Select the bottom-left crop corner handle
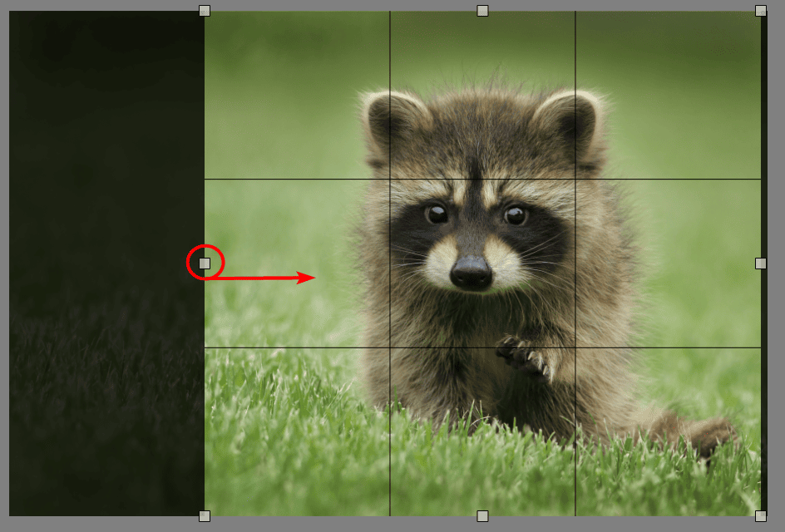Viewport: 785px width, 532px height. [x=205, y=516]
